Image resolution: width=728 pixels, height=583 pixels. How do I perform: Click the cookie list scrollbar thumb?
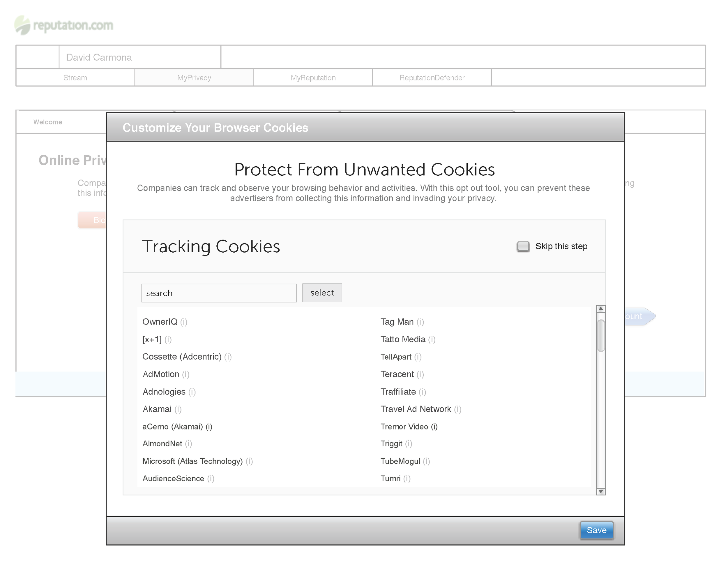coord(601,336)
